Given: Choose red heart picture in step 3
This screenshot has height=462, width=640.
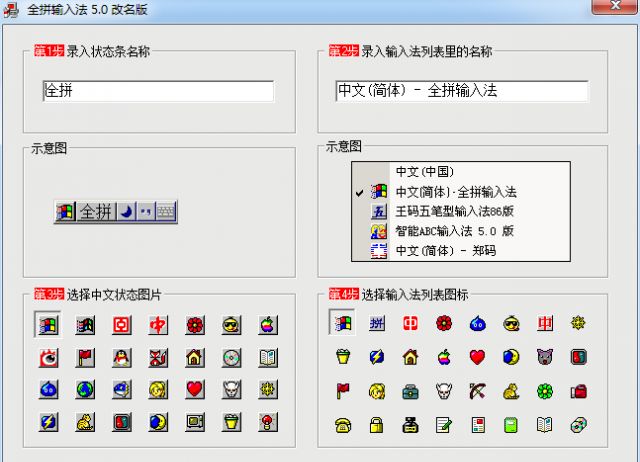Looking at the screenshot, I should click(x=195, y=389).
